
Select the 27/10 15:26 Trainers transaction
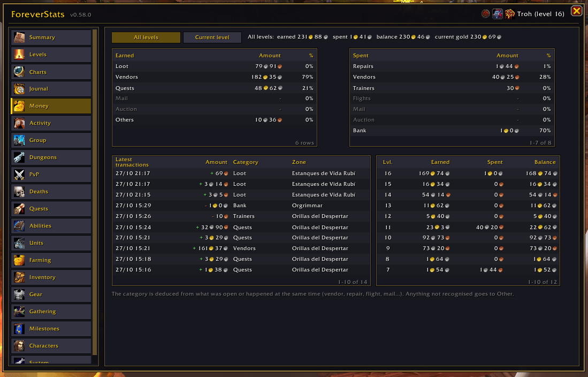click(x=241, y=216)
